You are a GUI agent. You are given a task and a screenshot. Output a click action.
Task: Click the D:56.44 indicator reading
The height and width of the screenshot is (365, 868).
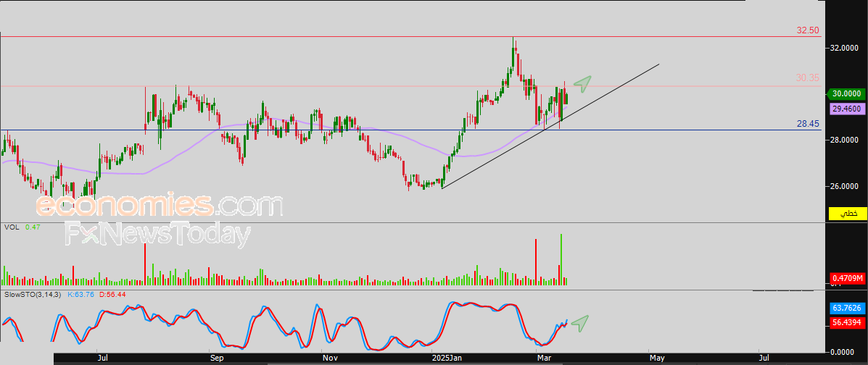point(112,295)
